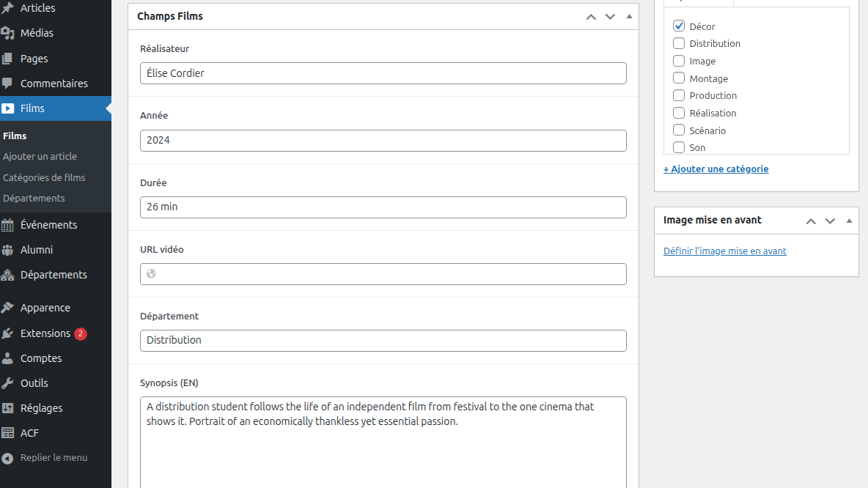Move Champs Films panel up
This screenshot has height=488, width=868.
591,17
